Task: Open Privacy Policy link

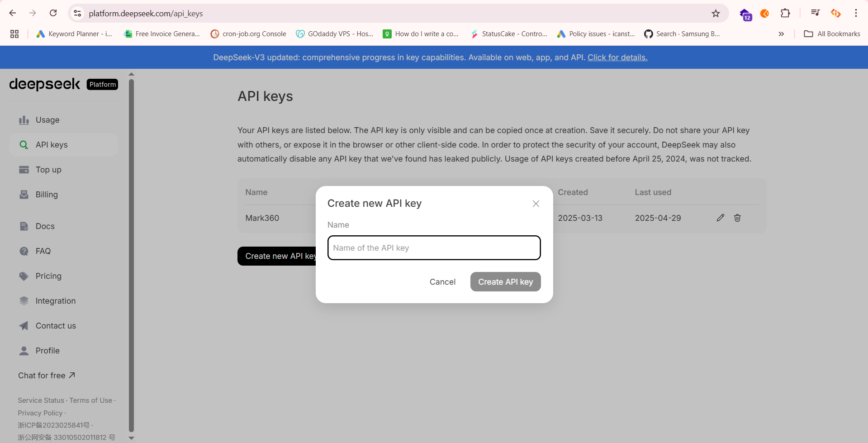Action: [40, 413]
